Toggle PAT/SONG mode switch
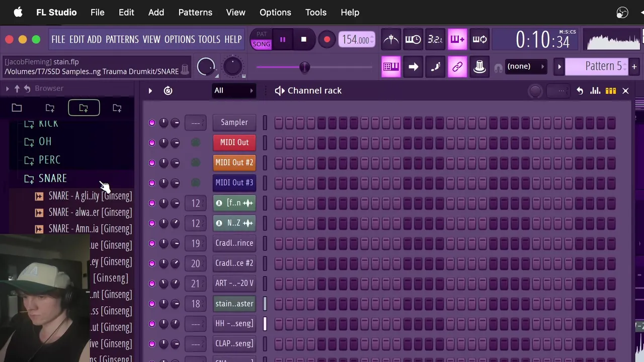 click(x=261, y=39)
